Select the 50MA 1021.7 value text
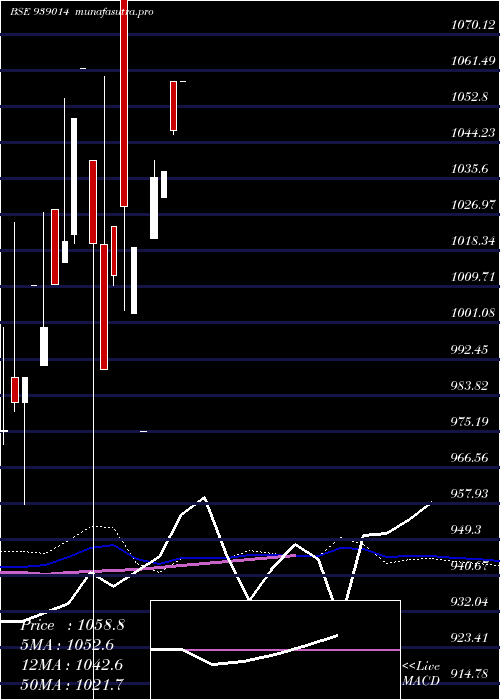 [72, 683]
